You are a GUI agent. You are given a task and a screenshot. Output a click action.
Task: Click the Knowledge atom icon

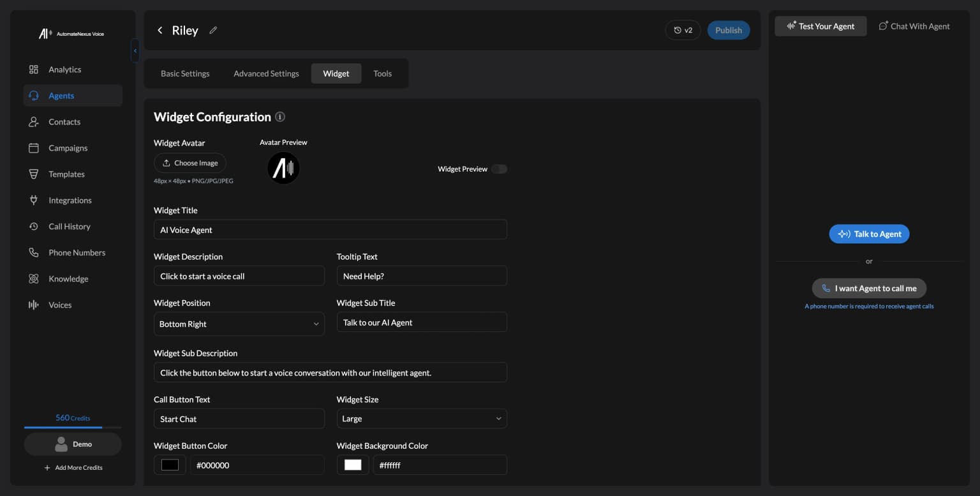click(34, 279)
